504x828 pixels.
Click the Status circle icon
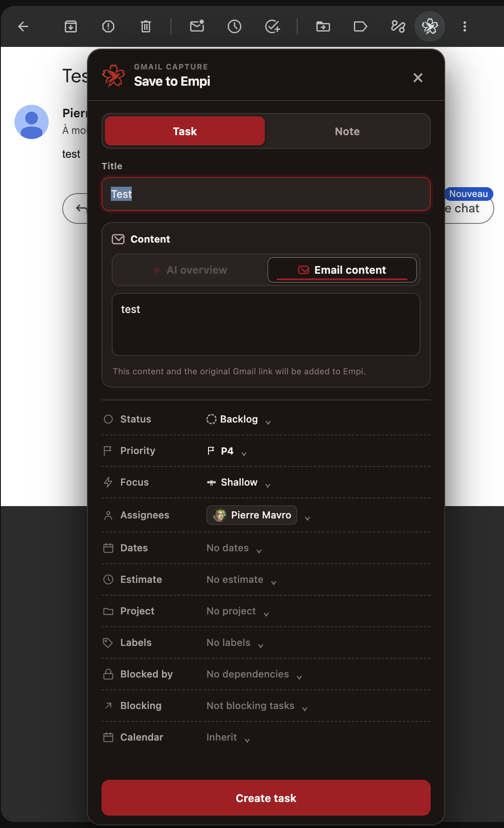(x=108, y=419)
